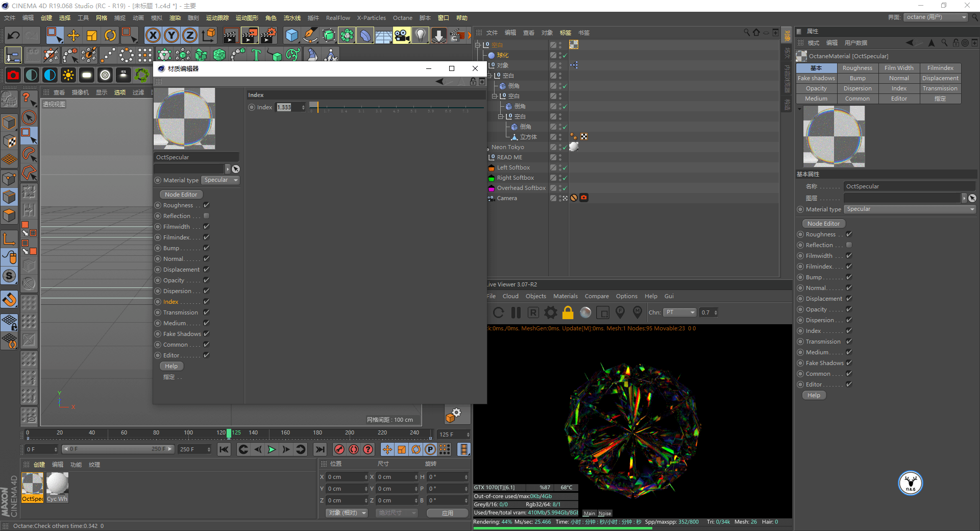Toggle Reflection checkbox in material editor
The image size is (980, 531).
pyautogui.click(x=207, y=216)
